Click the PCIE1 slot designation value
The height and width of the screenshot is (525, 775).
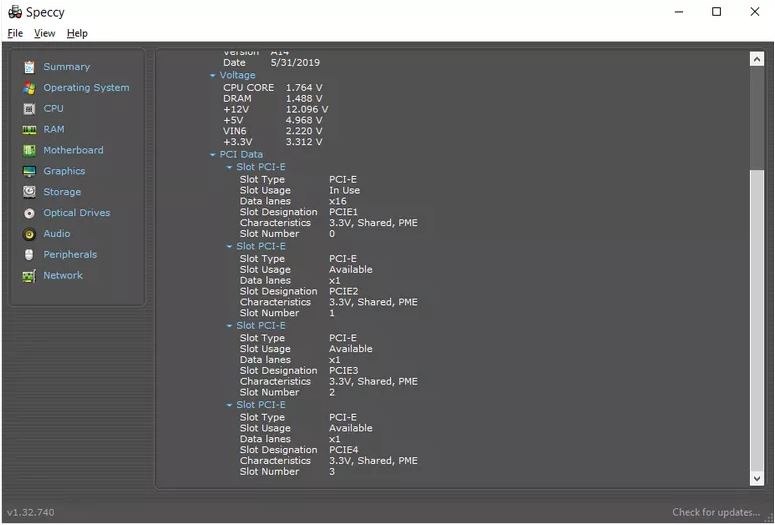344,212
